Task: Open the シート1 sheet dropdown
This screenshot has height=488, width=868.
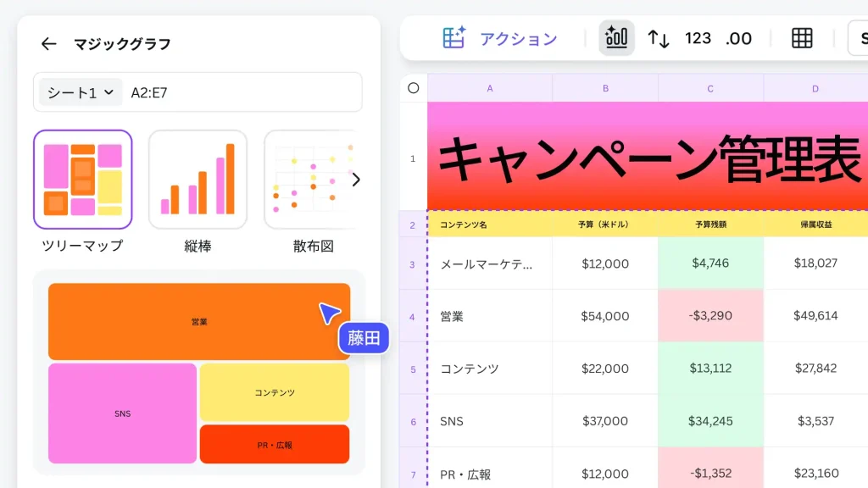Action: [81, 92]
